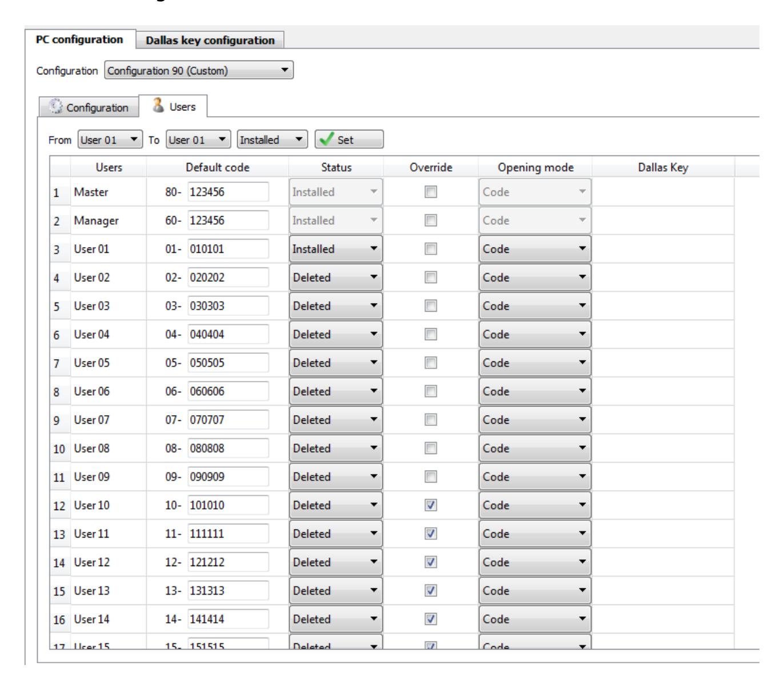Click the Set button with green checkmark
Viewport: 784px width, 689px height.
(349, 140)
